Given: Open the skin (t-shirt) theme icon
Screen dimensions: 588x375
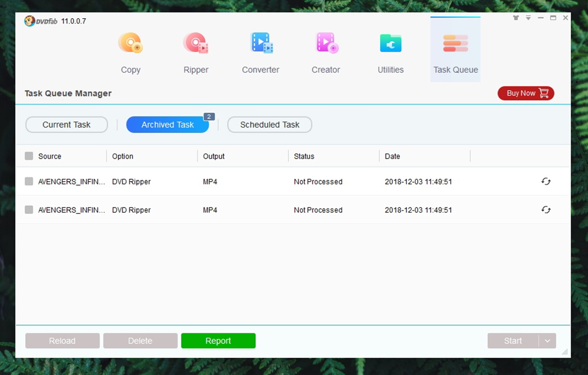Looking at the screenshot, I should coord(516,18).
